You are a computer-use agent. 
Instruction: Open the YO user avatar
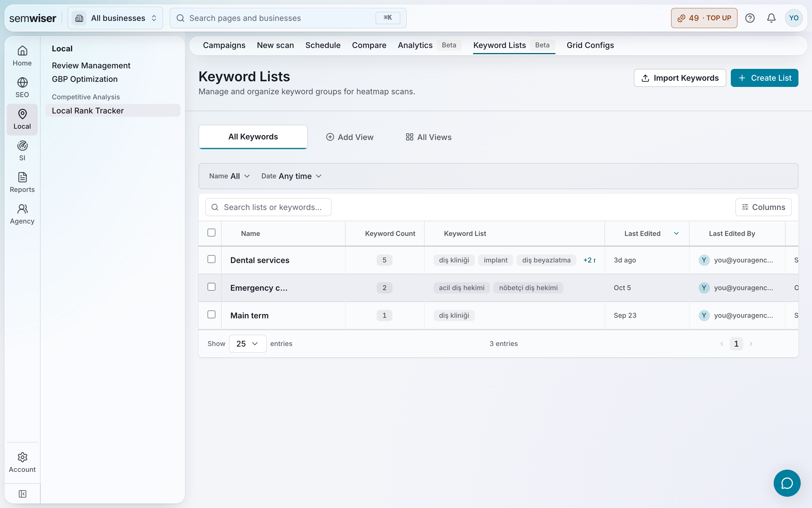(x=794, y=18)
